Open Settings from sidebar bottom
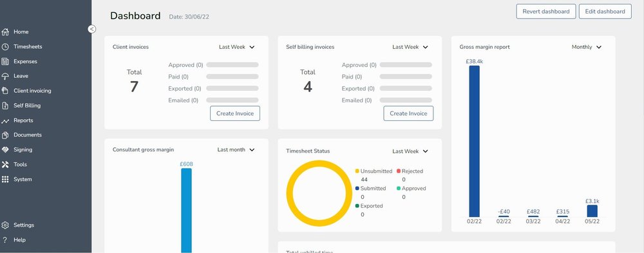 click(24, 225)
